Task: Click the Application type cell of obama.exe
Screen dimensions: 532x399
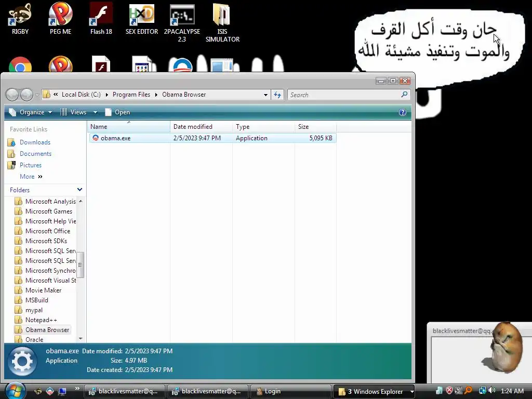Action: click(x=251, y=138)
